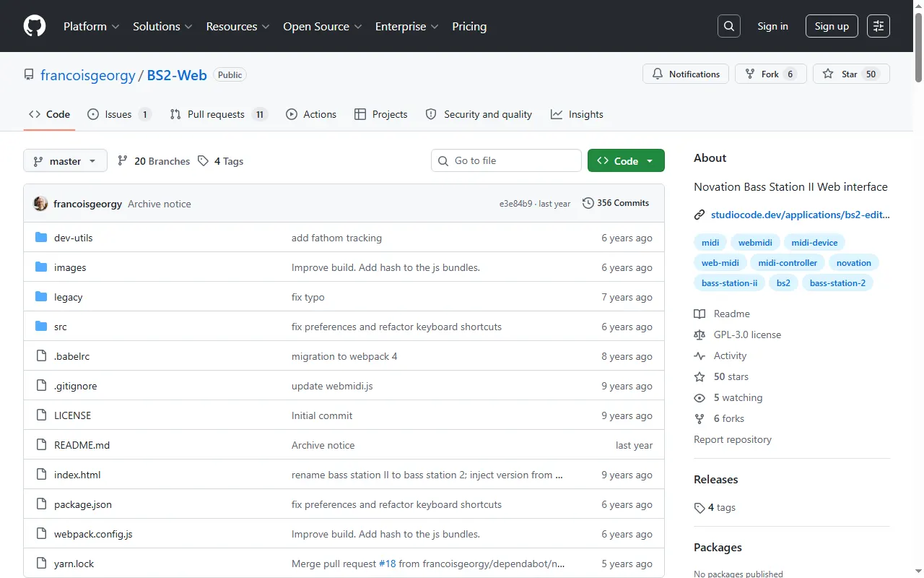Select the webmidi topic tag
Viewport: 924px width, 578px height.
(756, 243)
